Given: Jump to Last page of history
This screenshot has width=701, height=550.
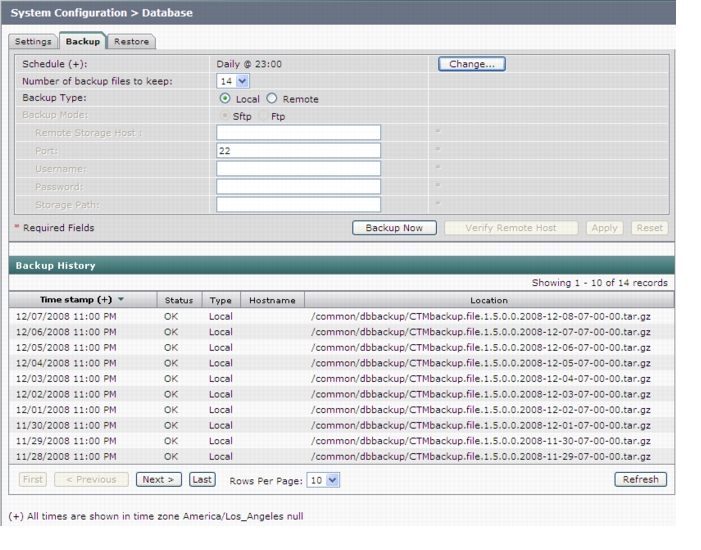Looking at the screenshot, I should pyautogui.click(x=202, y=479).
